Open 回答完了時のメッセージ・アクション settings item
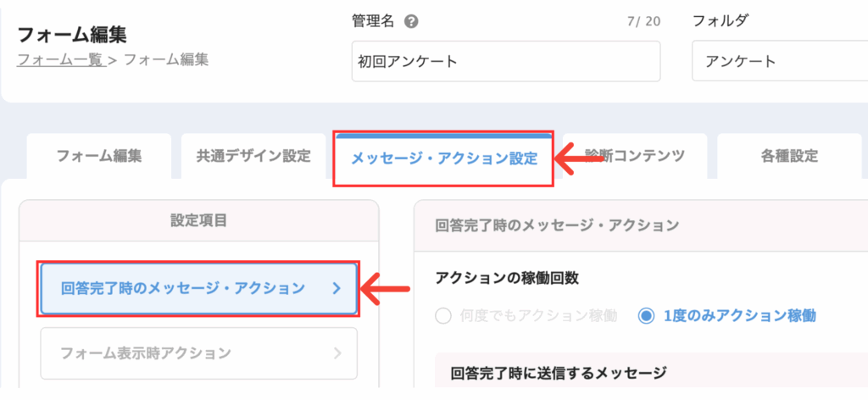Viewport: 868px width, 400px height. coord(198,289)
